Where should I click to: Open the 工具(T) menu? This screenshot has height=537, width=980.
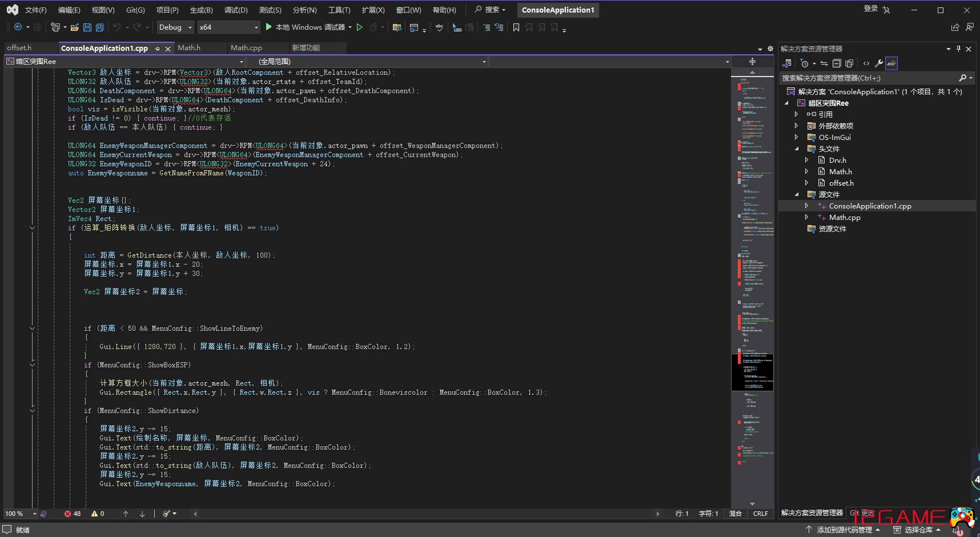point(339,10)
